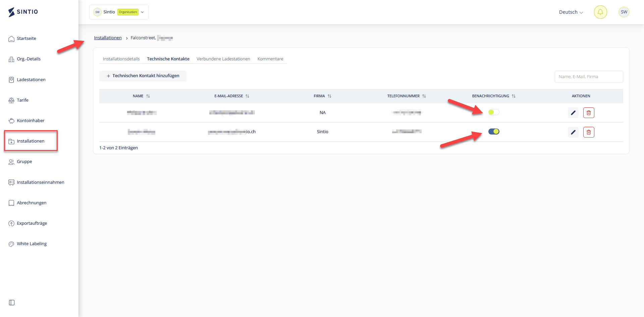Click the SINTIO logo
The image size is (644, 317).
23,12
